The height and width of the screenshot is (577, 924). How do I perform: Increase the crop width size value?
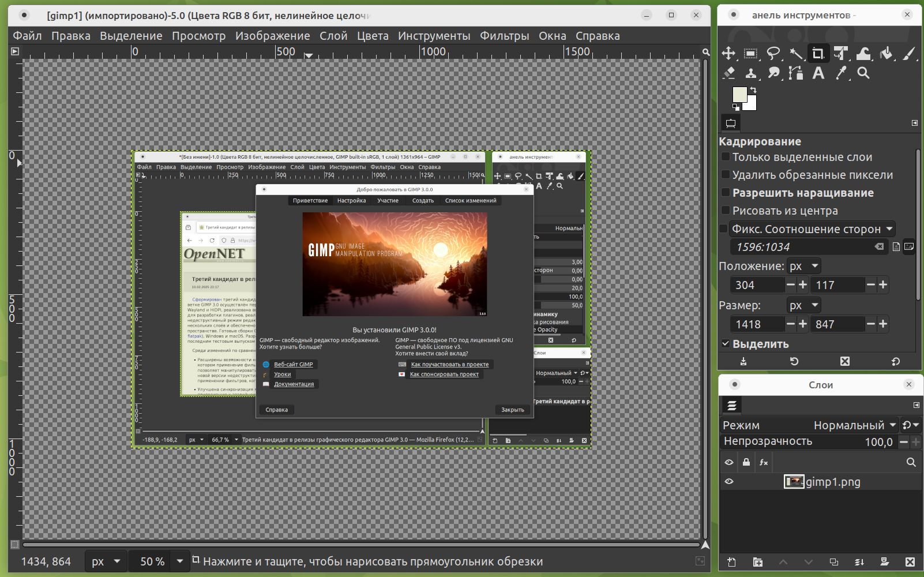coord(802,324)
